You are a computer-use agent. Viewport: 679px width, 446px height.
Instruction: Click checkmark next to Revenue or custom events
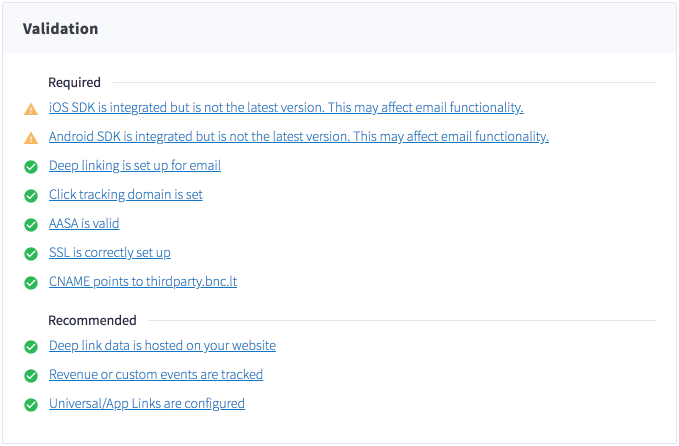(x=31, y=376)
